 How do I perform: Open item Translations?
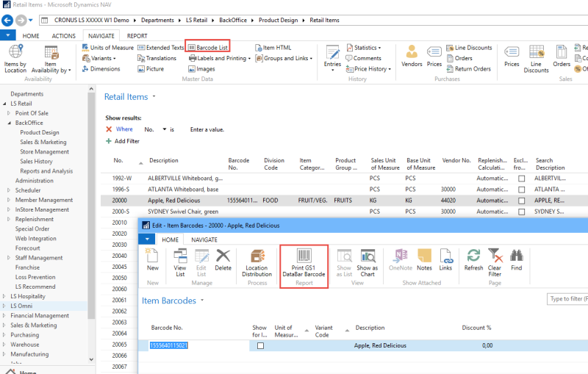point(157,58)
